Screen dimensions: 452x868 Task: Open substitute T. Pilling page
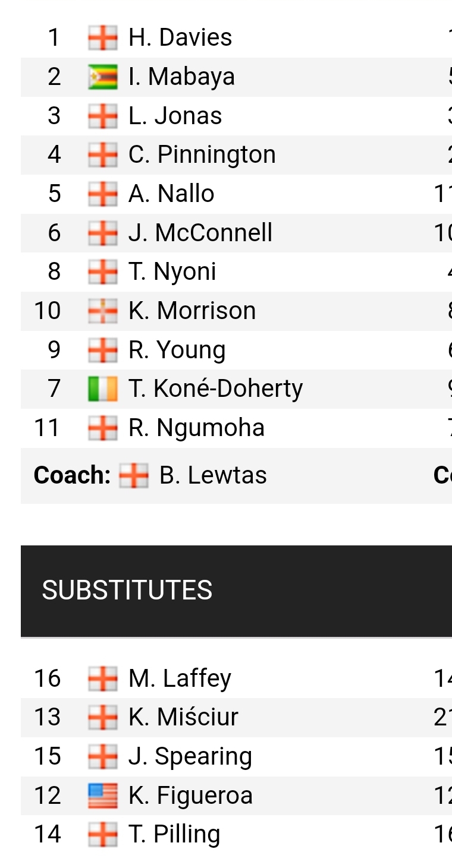tap(174, 835)
